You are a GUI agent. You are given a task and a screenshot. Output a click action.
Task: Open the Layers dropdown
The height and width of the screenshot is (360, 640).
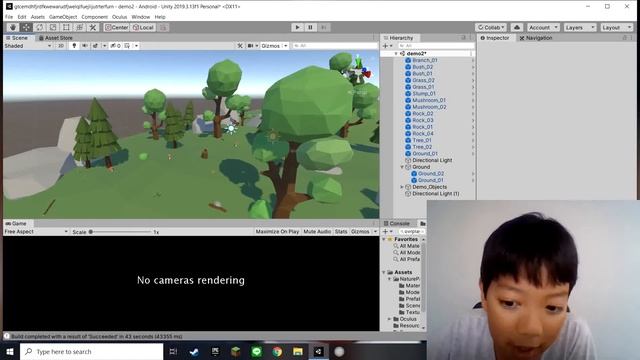(580, 27)
